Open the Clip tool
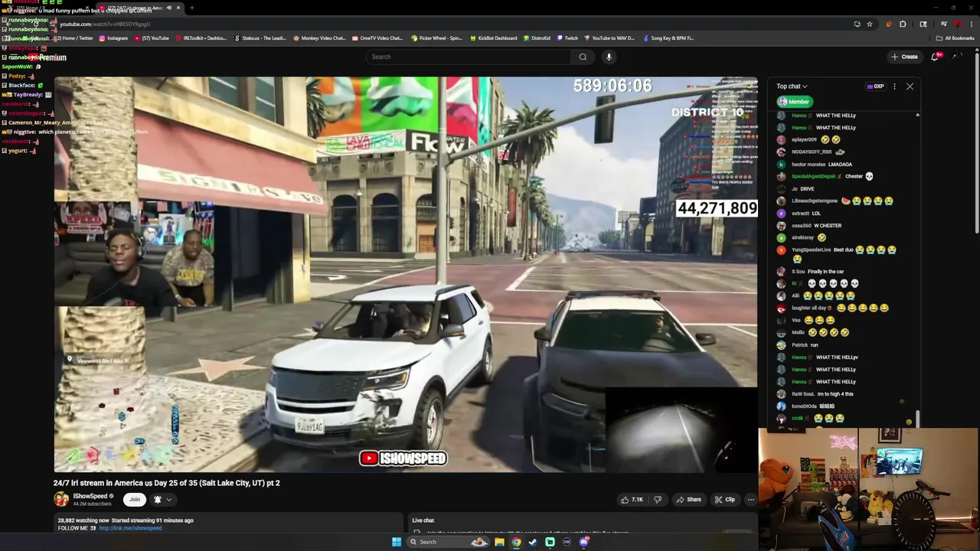The image size is (980, 551). click(724, 500)
